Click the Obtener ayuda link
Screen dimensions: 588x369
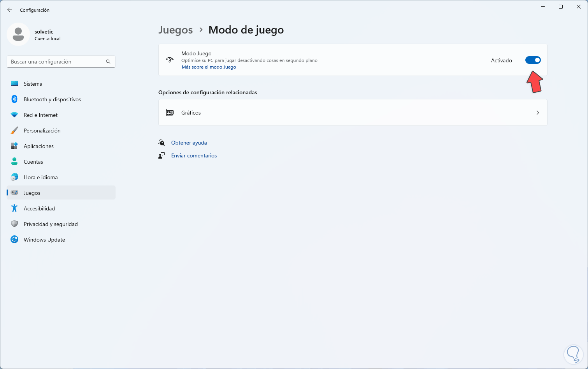(189, 143)
